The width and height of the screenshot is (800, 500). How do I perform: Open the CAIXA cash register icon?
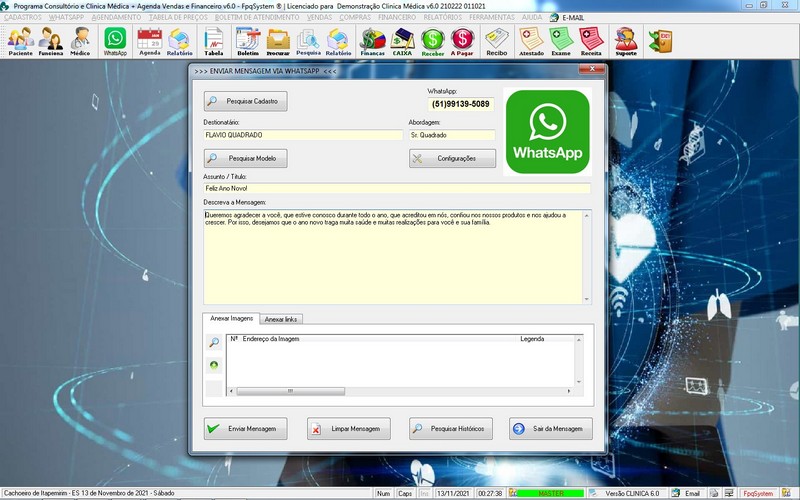coord(402,40)
